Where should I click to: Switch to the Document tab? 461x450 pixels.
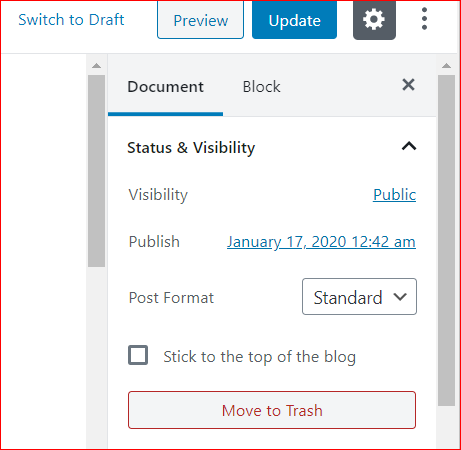tap(165, 87)
